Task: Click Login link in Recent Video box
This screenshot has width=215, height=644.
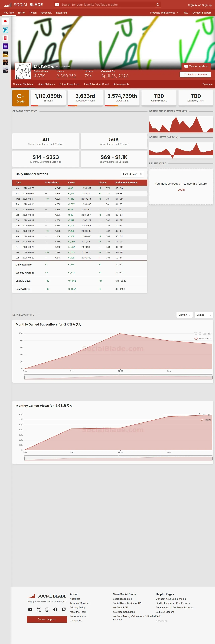Action: click(181, 190)
